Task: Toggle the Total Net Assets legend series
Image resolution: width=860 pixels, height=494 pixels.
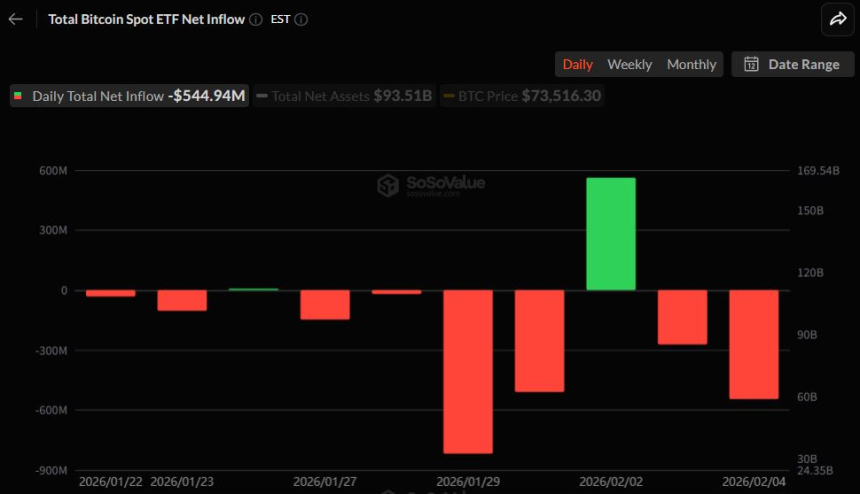Action: click(344, 96)
